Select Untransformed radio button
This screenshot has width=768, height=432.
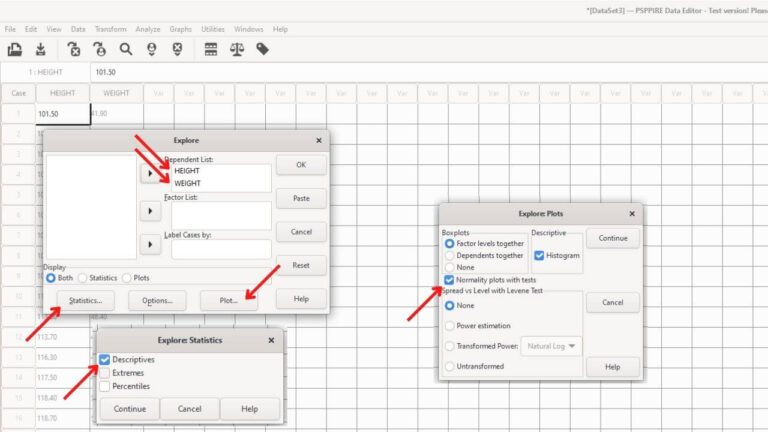click(449, 366)
